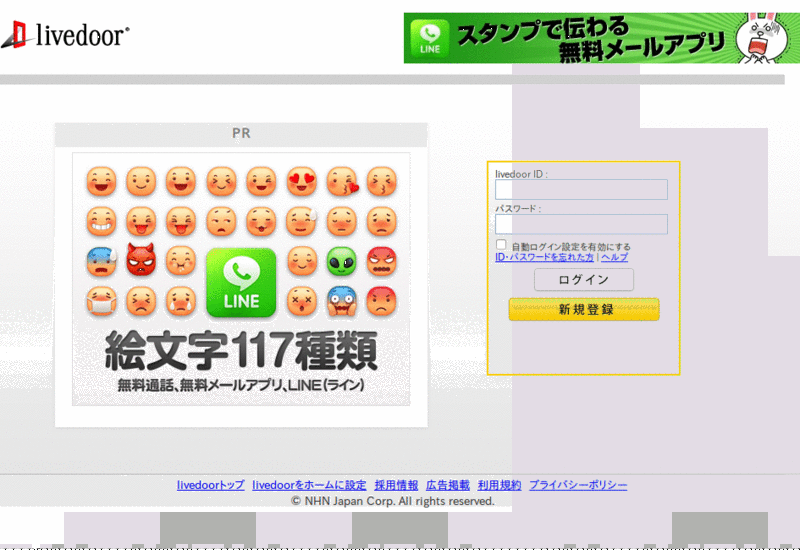Open the 利用規約 footer link
This screenshot has height=560, width=800.
pyautogui.click(x=499, y=485)
